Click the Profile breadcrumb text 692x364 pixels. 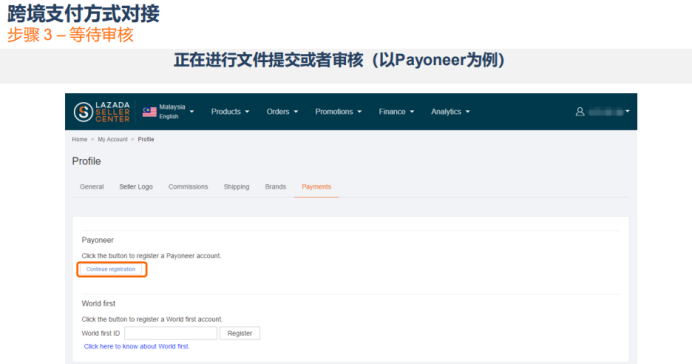coord(146,139)
